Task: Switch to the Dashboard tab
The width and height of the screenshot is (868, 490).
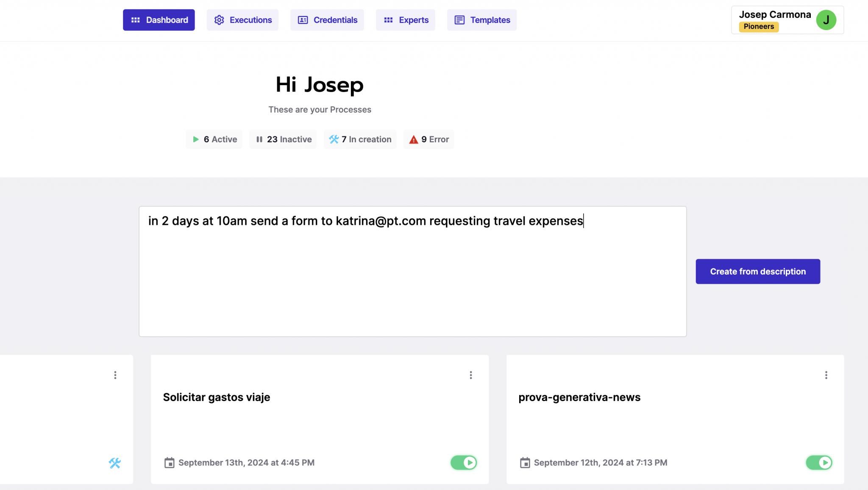Action: click(159, 19)
